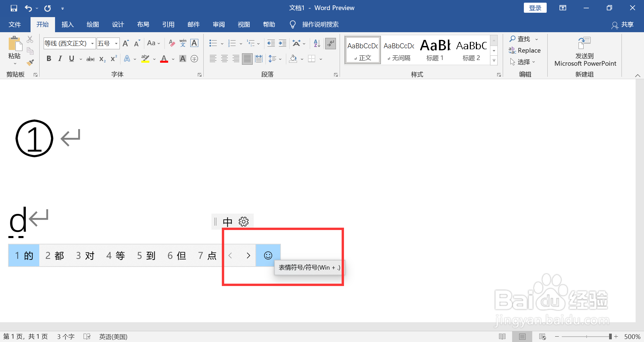Increase paragraph indent
Image resolution: width=644 pixels, height=342 pixels.
click(x=283, y=43)
